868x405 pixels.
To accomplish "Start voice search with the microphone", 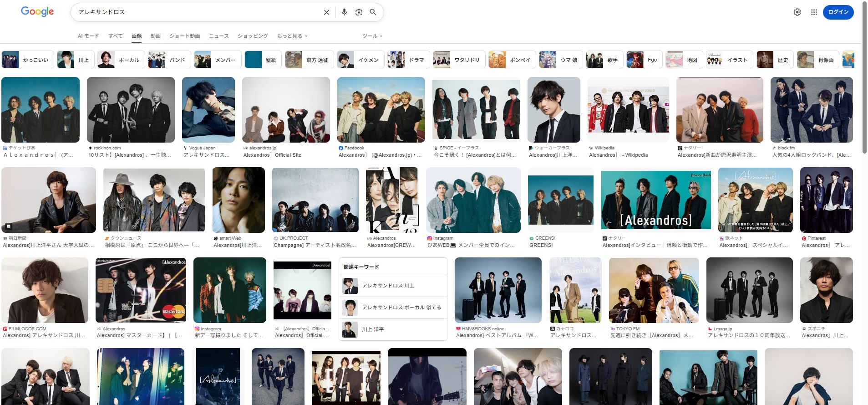I will (344, 12).
